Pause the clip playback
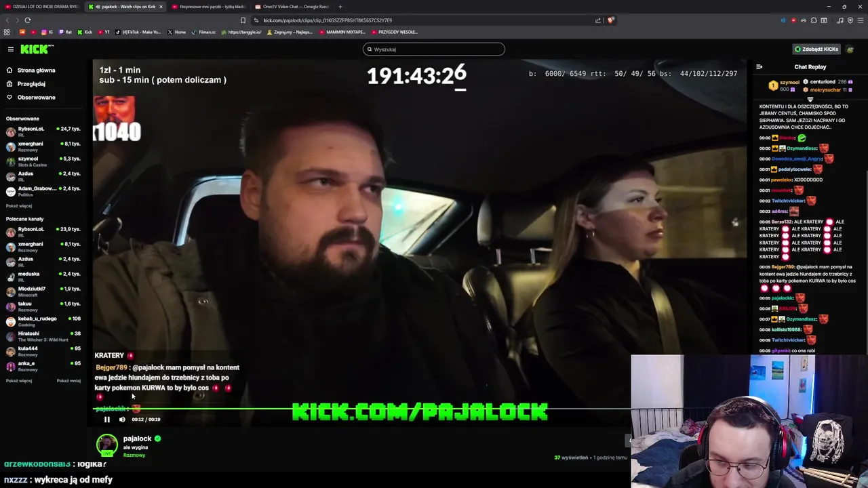 click(x=106, y=420)
